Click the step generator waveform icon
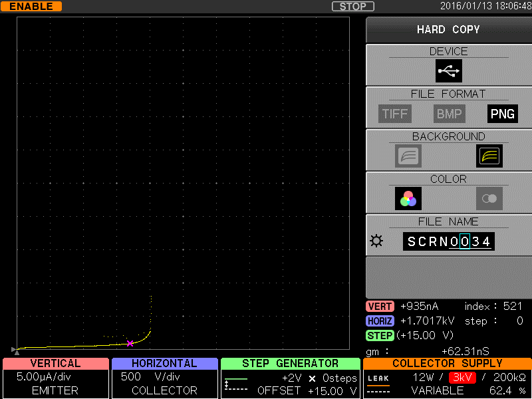This screenshot has height=399, width=532. click(236, 384)
